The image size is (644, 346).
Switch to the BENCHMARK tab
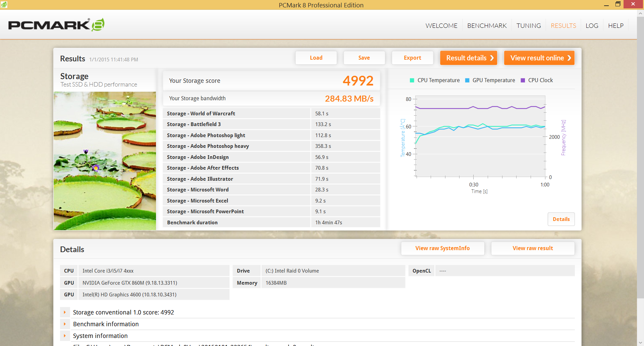coord(487,25)
